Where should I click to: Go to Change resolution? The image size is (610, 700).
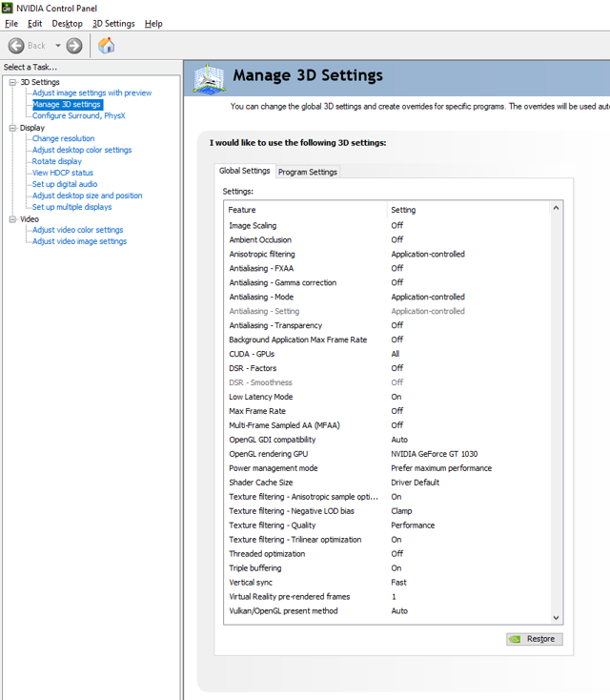63,138
